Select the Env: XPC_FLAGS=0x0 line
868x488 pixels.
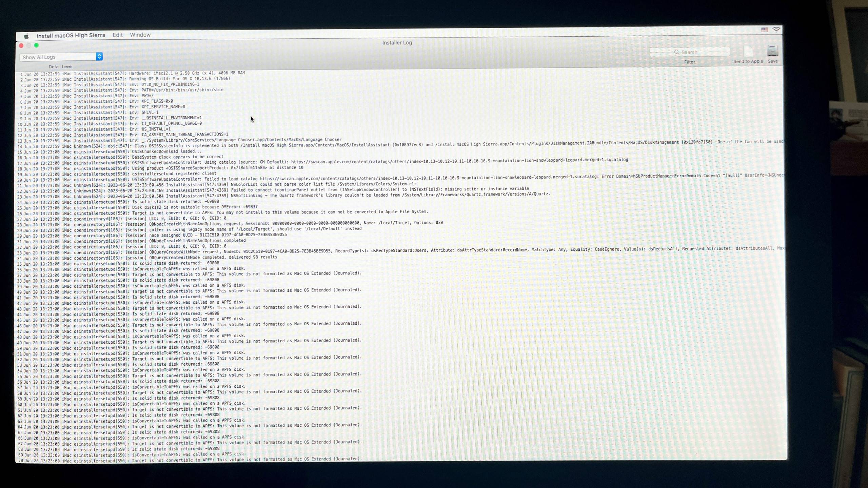click(x=96, y=102)
